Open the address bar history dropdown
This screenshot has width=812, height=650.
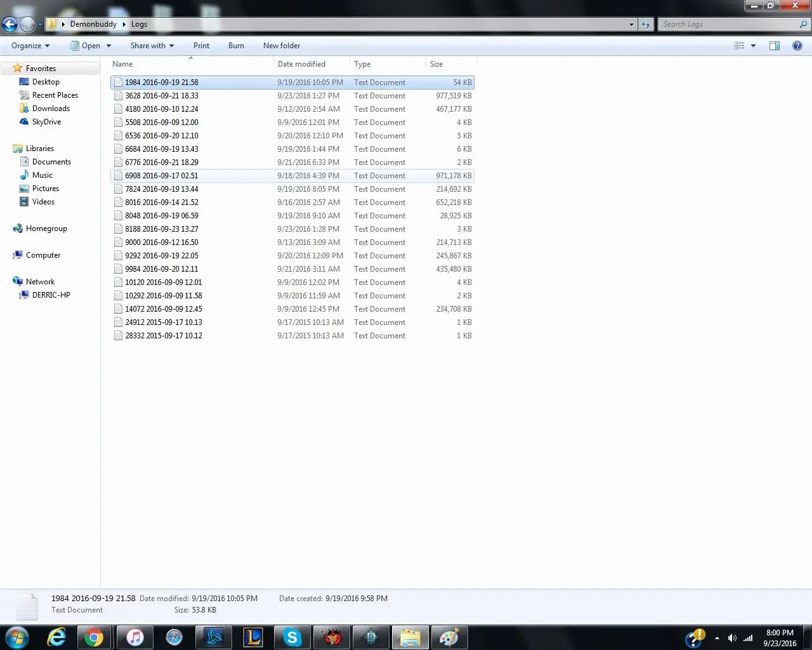coord(631,25)
